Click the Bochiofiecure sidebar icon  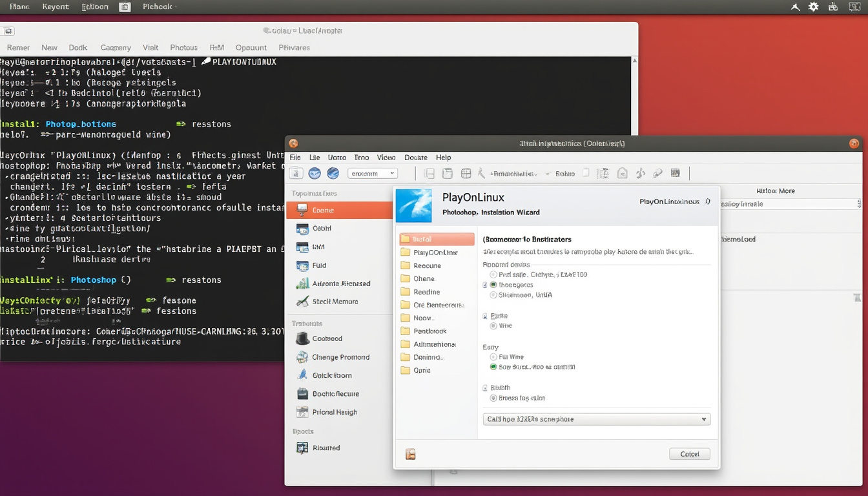[302, 393]
